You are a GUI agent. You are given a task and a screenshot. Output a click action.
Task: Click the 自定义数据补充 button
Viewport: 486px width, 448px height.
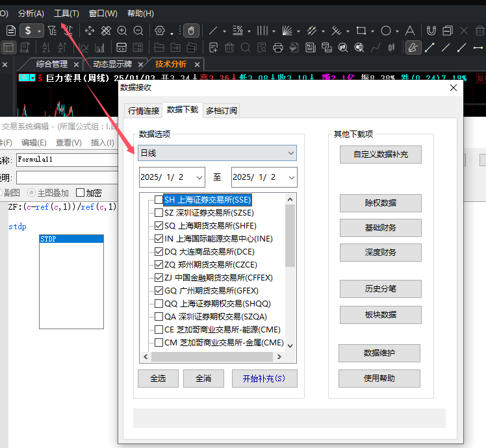point(381,155)
